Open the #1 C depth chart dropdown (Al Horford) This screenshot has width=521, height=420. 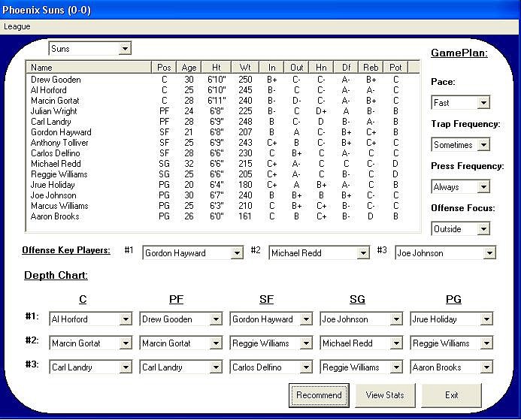[91, 319]
